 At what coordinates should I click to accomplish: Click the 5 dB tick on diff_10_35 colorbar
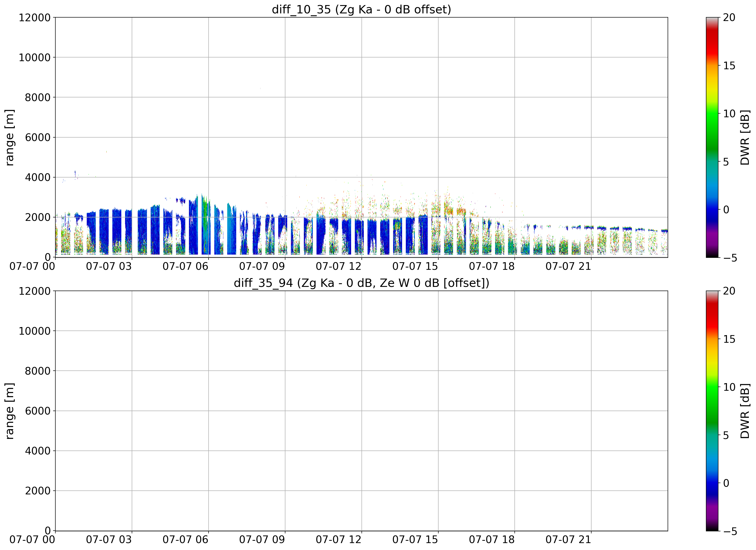726,162
